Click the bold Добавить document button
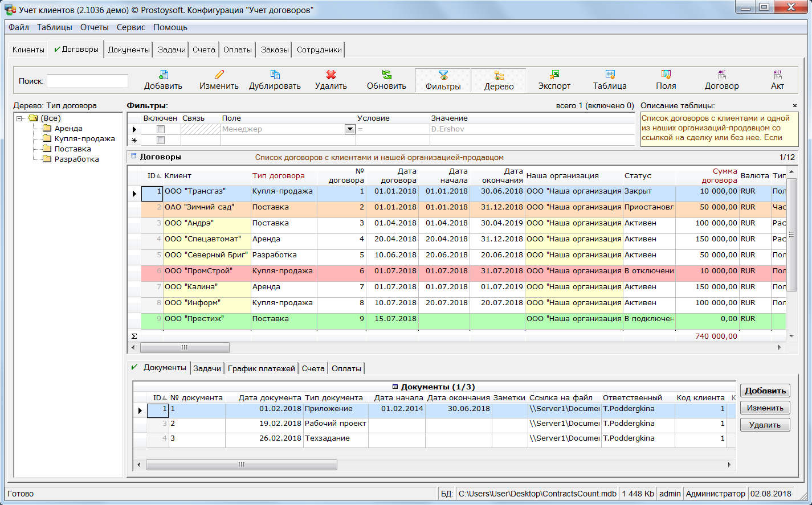This screenshot has height=505, width=812. click(765, 391)
